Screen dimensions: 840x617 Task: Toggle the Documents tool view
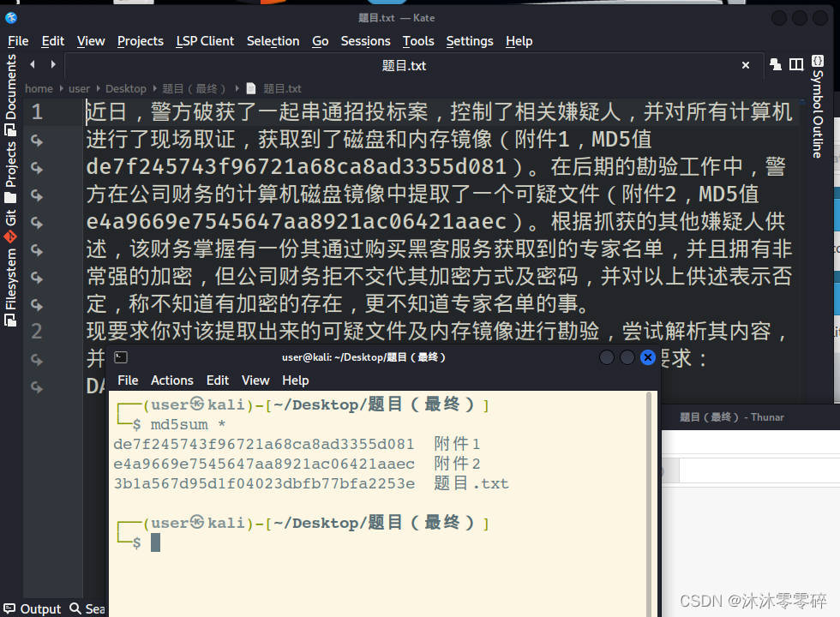coord(11,86)
